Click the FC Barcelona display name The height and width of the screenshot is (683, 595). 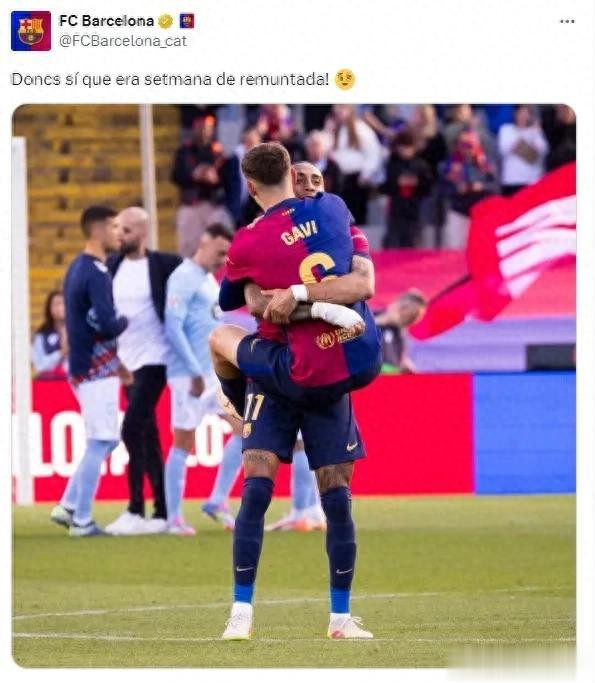click(106, 21)
